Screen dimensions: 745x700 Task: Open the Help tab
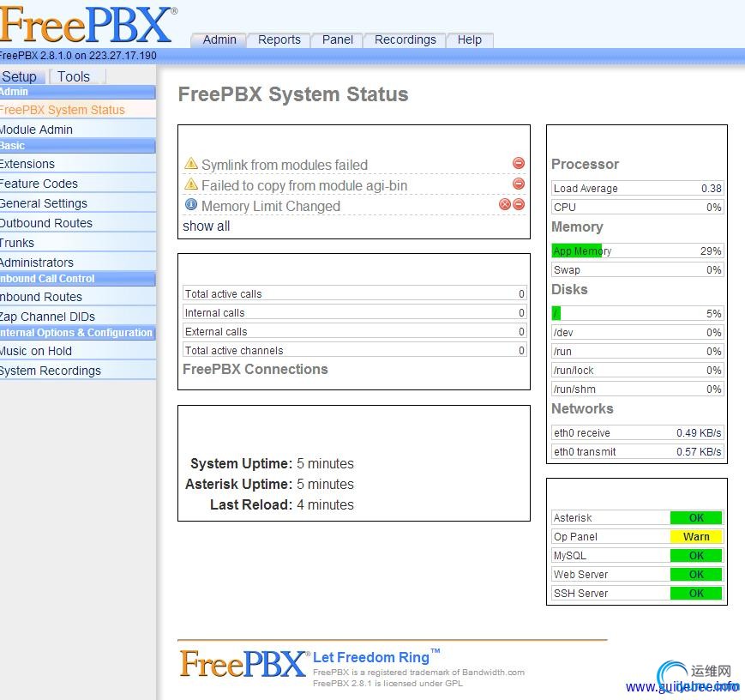[x=470, y=40]
